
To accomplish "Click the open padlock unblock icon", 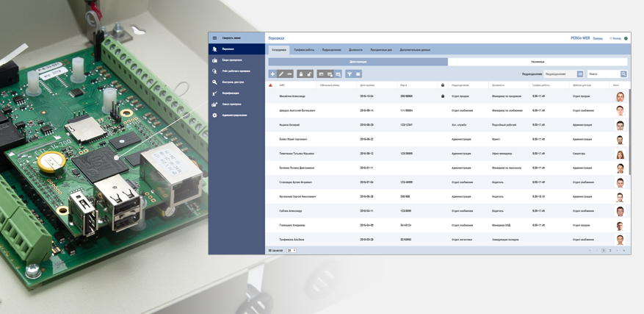I will tap(309, 74).
